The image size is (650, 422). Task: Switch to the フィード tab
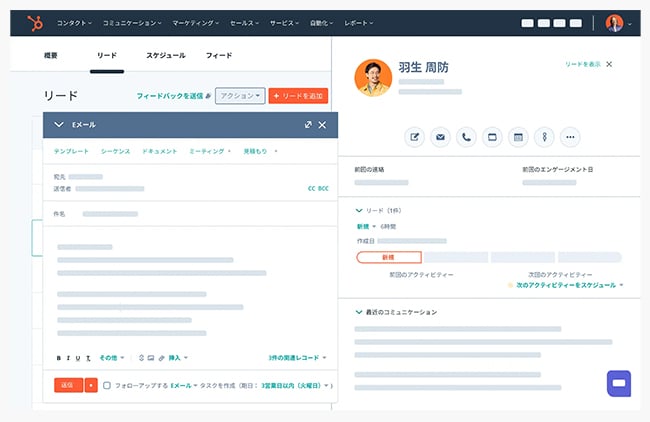pos(219,55)
